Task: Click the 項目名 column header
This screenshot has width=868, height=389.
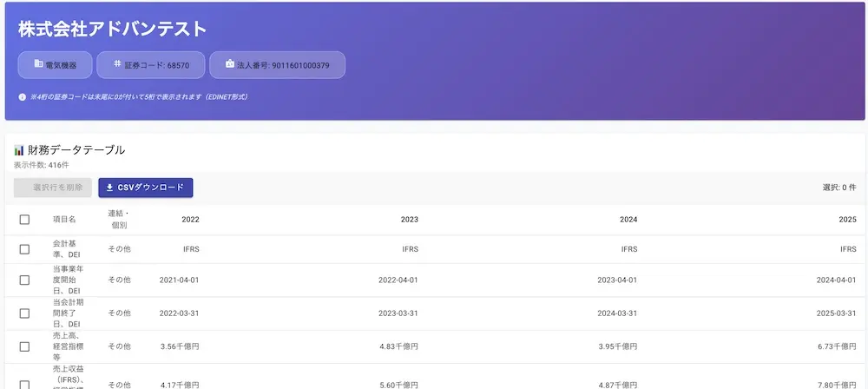Action: tap(64, 220)
